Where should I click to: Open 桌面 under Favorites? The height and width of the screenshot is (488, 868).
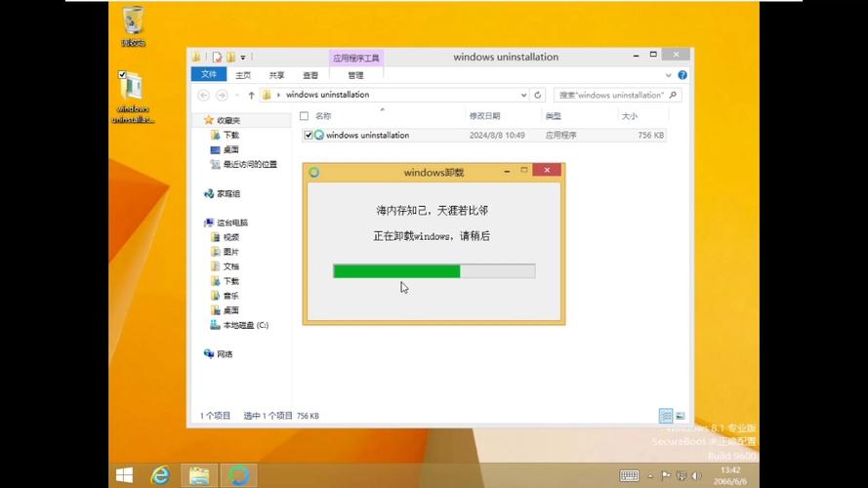point(230,149)
